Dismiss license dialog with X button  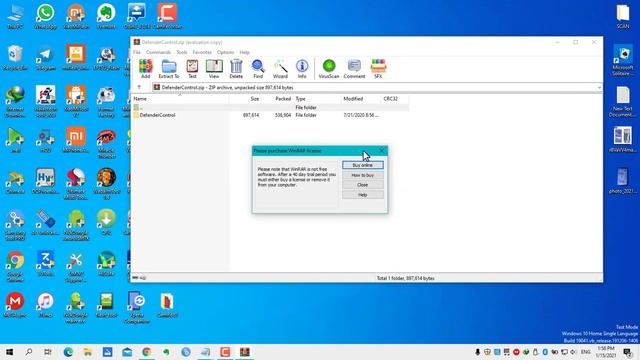coord(382,151)
